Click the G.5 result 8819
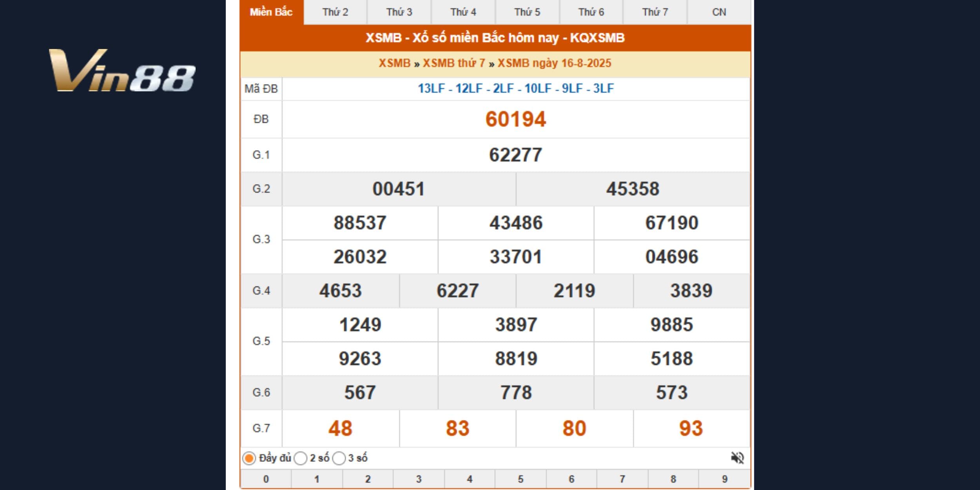The height and width of the screenshot is (490, 980). [x=516, y=359]
